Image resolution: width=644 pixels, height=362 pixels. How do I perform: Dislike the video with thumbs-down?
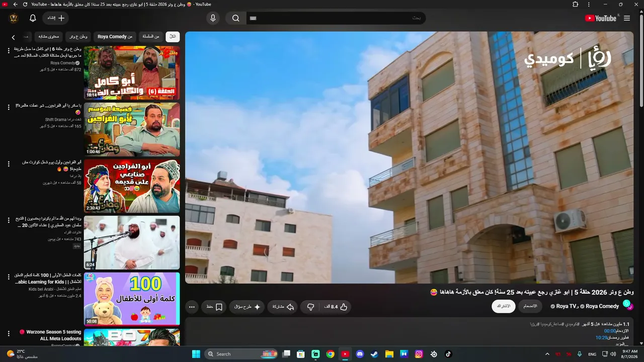pos(310,307)
